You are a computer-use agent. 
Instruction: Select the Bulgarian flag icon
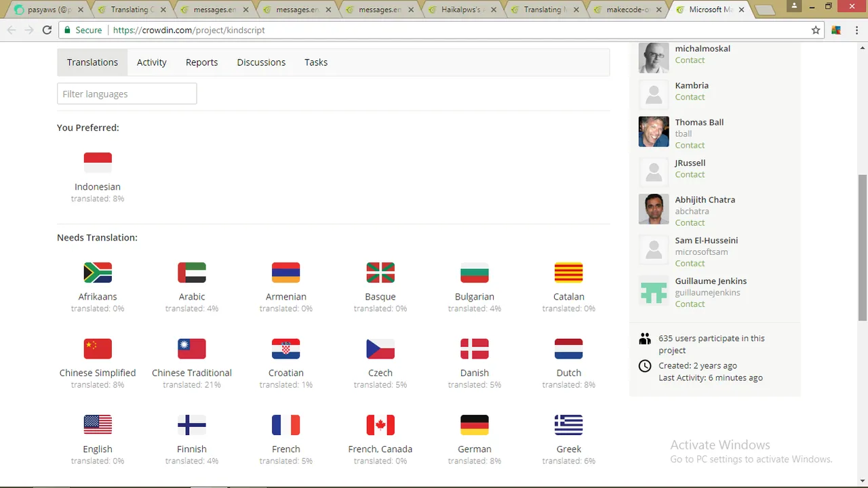tap(475, 272)
